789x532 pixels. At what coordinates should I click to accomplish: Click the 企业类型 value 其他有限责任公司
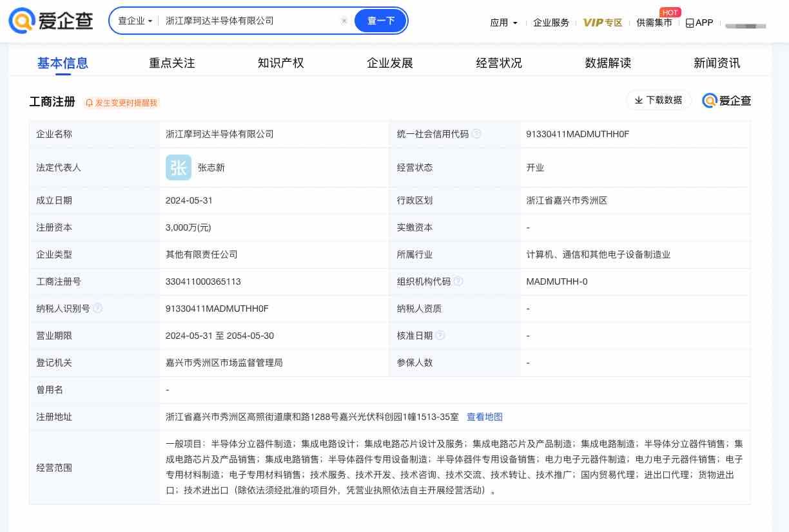[x=202, y=254]
